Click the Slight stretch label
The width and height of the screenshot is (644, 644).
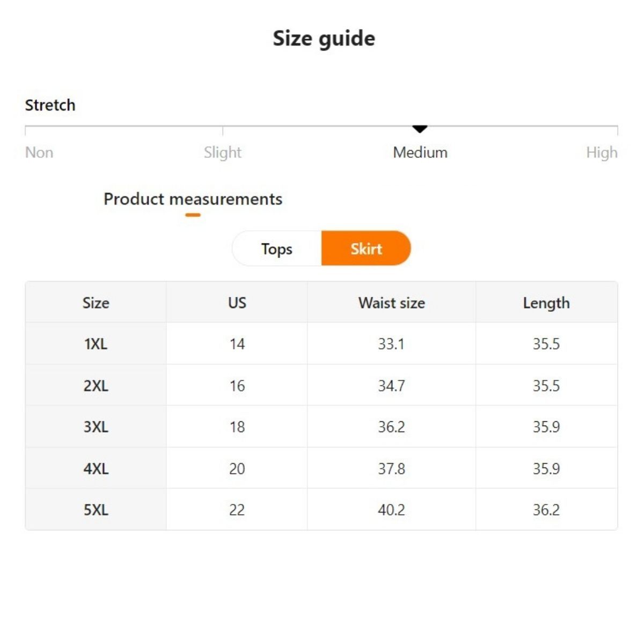[223, 152]
